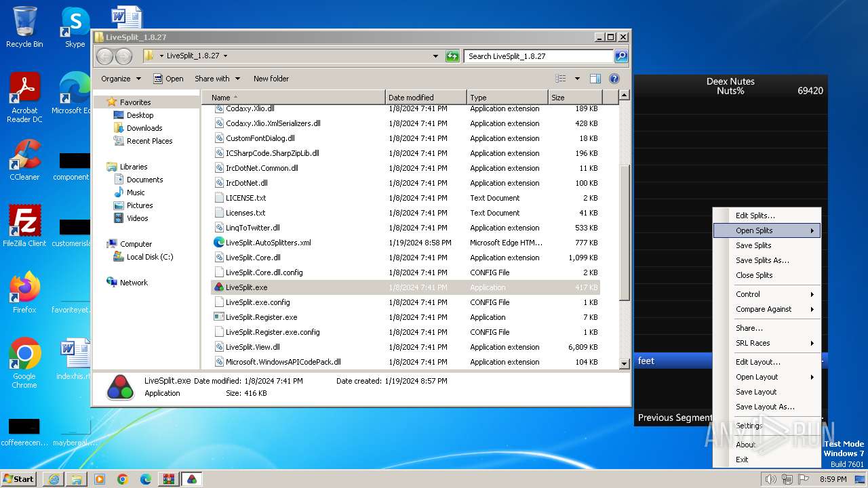868x488 pixels.
Task: Click the clock showing 8:59 PM
Action: (833, 479)
